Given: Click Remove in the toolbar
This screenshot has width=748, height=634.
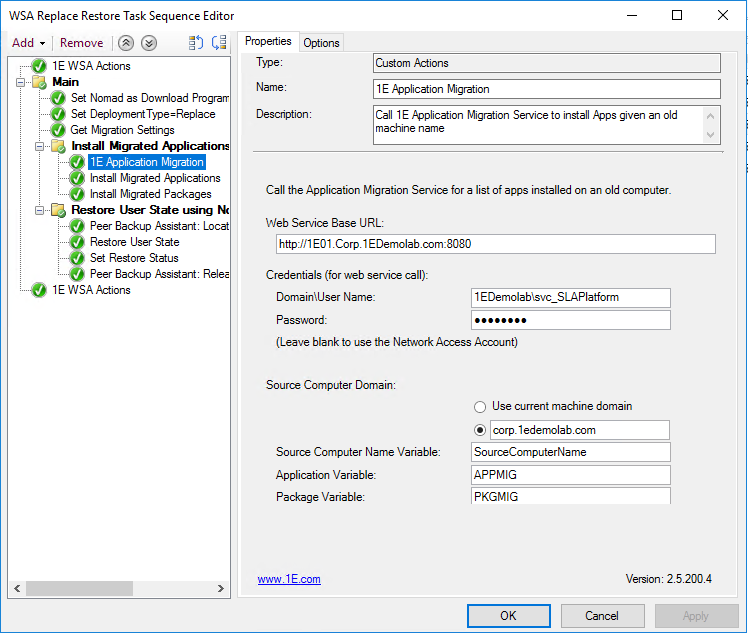Looking at the screenshot, I should (x=82, y=43).
